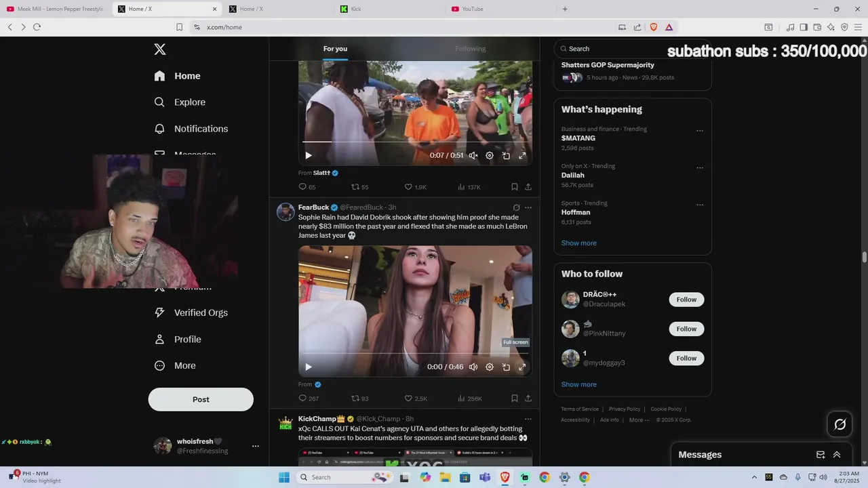Screen dimensions: 868x488
Task: Reload the page in the browser
Action: pyautogui.click(x=37, y=27)
